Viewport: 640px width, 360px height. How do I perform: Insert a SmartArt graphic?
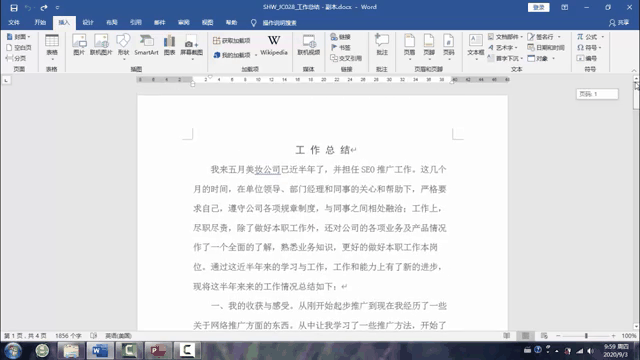point(146,45)
